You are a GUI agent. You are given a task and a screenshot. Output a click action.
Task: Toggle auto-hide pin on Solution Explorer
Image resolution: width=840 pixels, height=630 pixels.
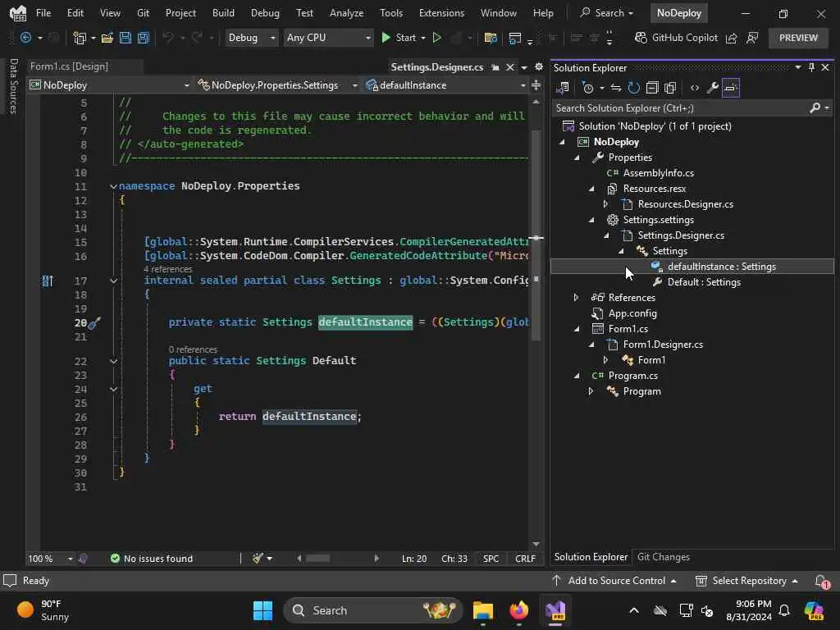coord(811,67)
